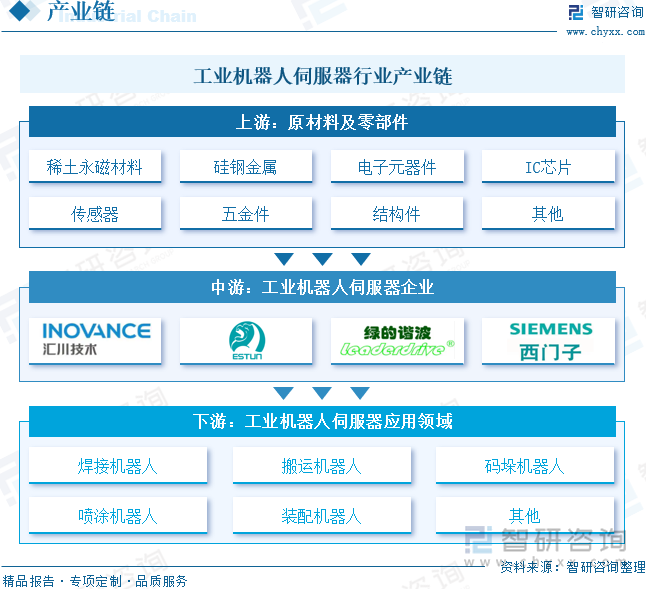Click the blue diamond icon beside 产业链
Image resolution: width=646 pixels, height=589 pixels.
point(19,11)
